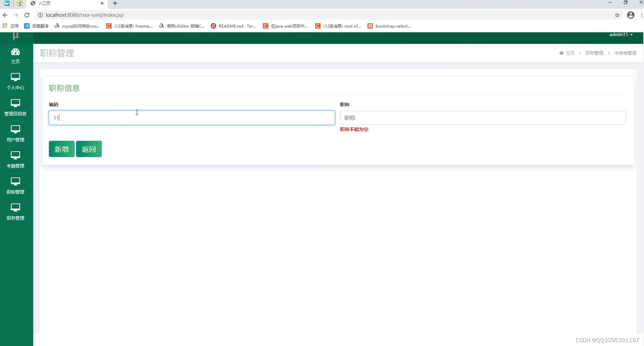This screenshot has width=644, height=346.
Task: Open a new browser tab
Action: (x=115, y=3)
